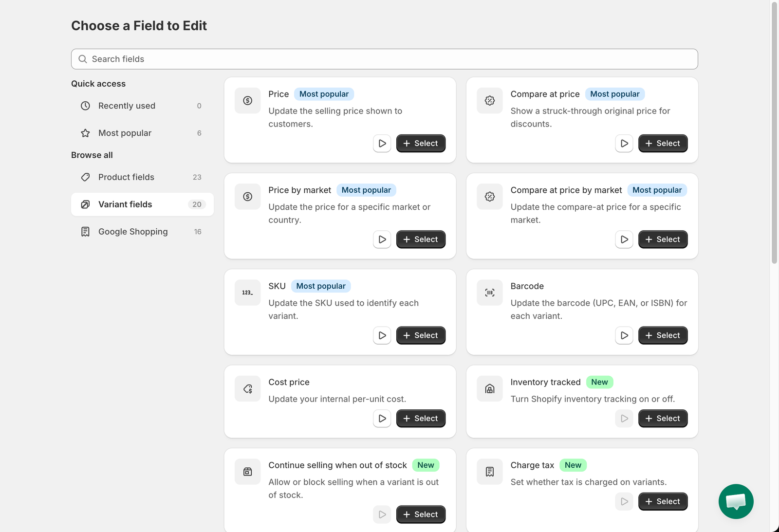779x532 pixels.
Task: Click the Google Shopping count 16
Action: coord(198,232)
